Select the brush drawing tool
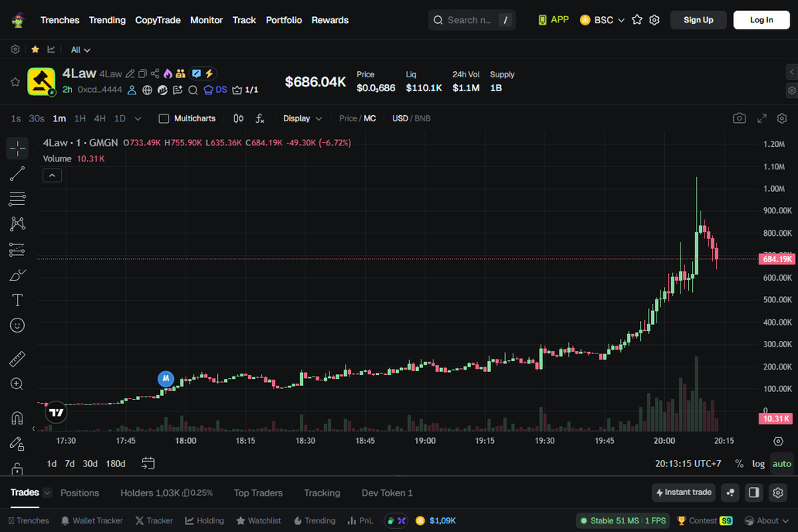This screenshot has width=798, height=532. (17, 275)
